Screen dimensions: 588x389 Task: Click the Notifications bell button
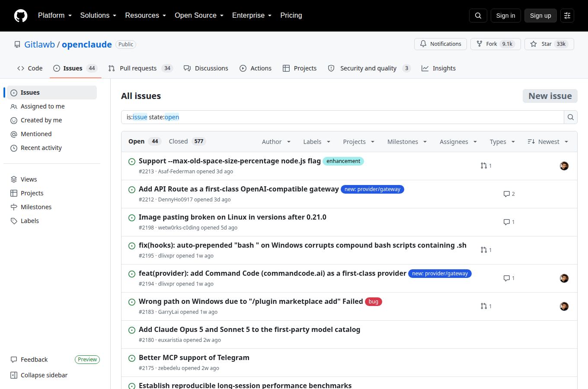tap(441, 44)
